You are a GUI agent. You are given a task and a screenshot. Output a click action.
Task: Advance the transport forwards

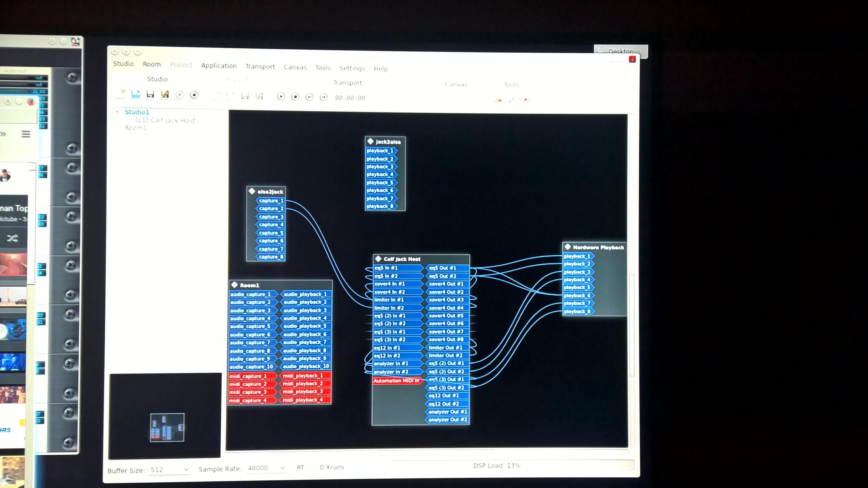coord(323,97)
